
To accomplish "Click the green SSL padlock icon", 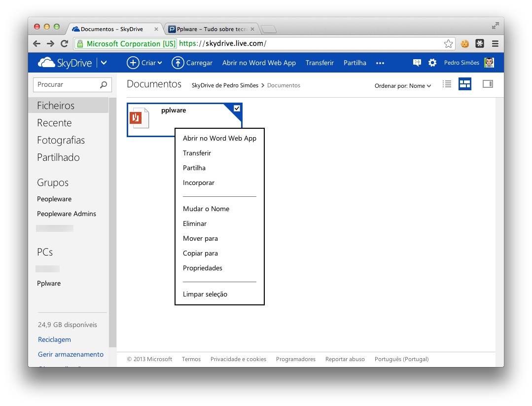I will click(x=80, y=43).
